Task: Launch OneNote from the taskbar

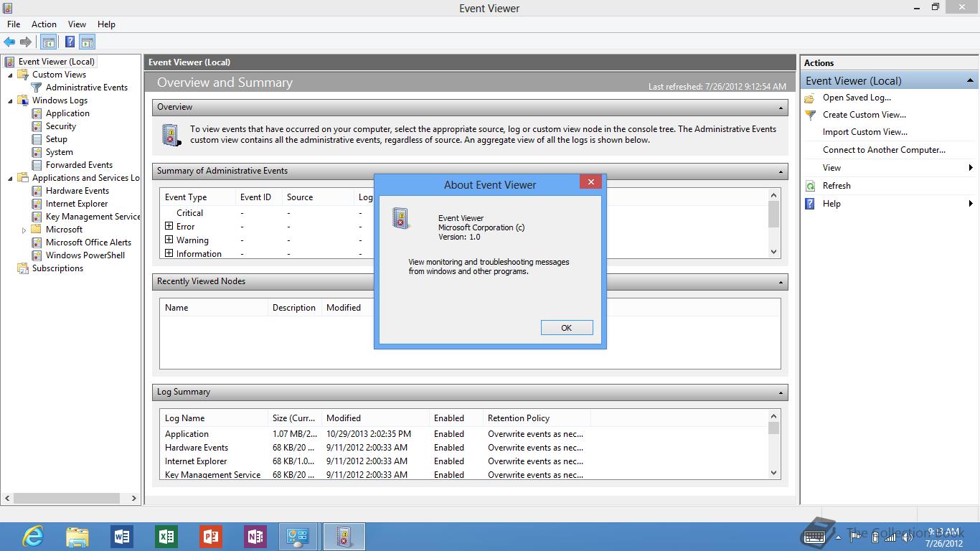Action: click(x=255, y=537)
